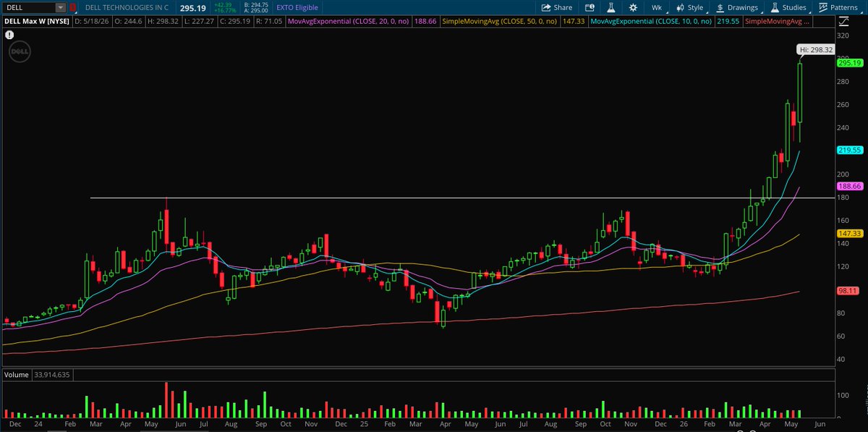Click the DELL Max W [NYSE] chart title
Image resolution: width=868 pixels, height=432 pixels.
38,22
